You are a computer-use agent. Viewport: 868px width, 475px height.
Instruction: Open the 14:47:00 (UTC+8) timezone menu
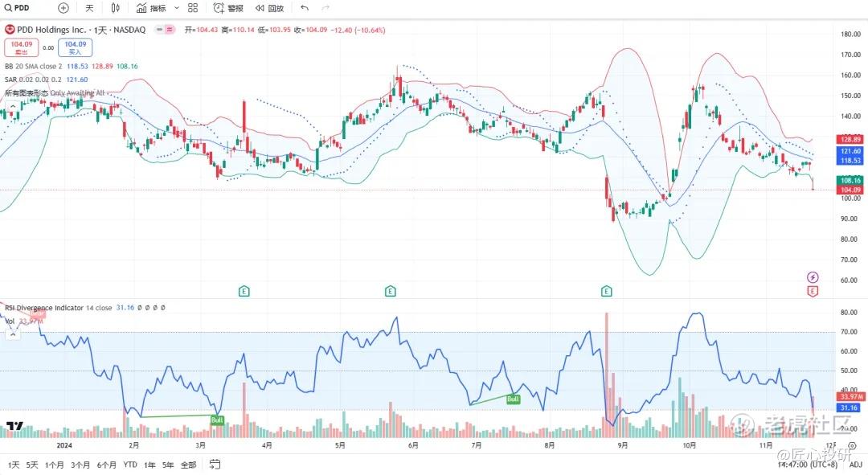[808, 465]
